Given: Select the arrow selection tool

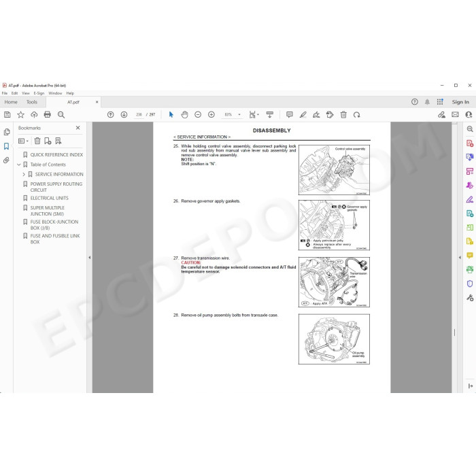Looking at the screenshot, I should 171,114.
